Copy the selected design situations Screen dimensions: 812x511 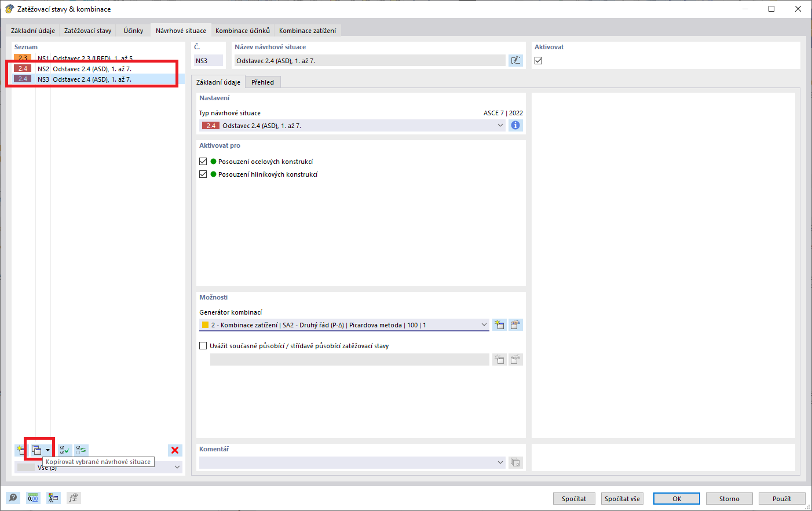pyautogui.click(x=36, y=450)
